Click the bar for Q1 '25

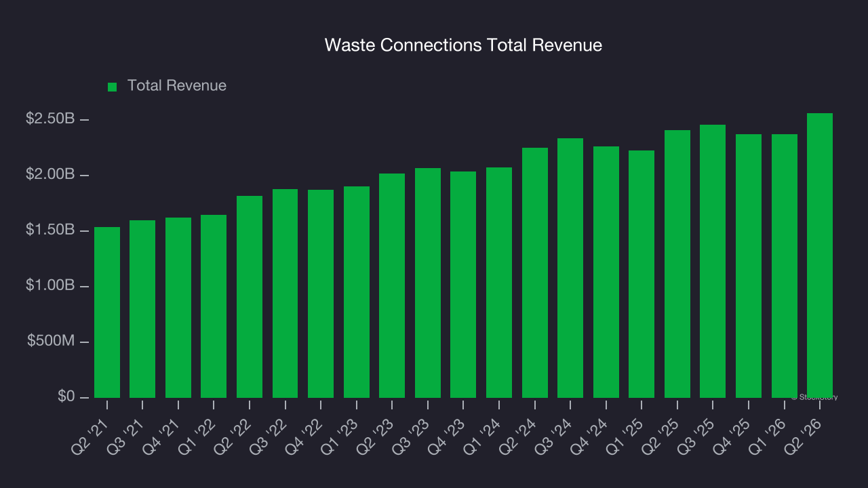pyautogui.click(x=642, y=274)
